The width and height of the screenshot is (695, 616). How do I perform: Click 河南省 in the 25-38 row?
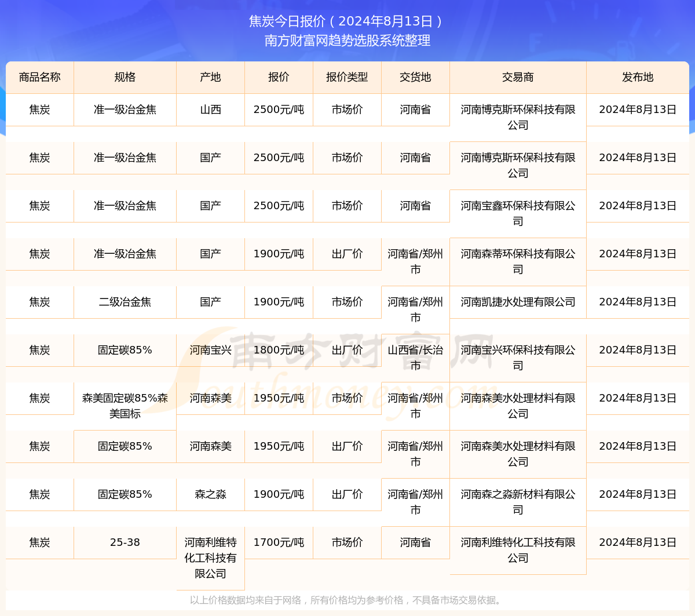pos(415,542)
